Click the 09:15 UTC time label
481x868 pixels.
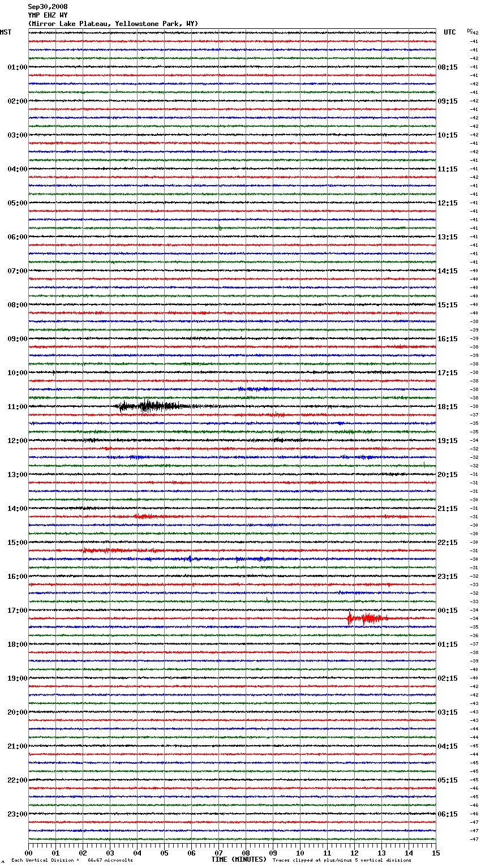(x=448, y=101)
